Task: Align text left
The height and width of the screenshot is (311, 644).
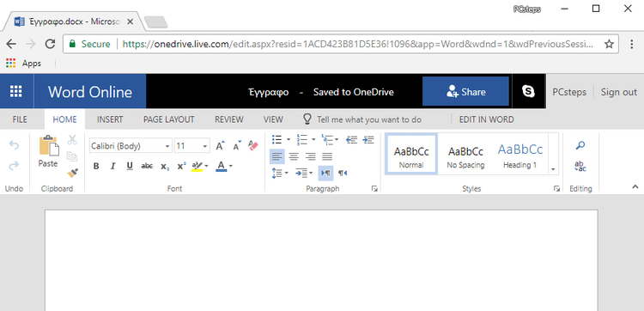Action: pyautogui.click(x=277, y=156)
